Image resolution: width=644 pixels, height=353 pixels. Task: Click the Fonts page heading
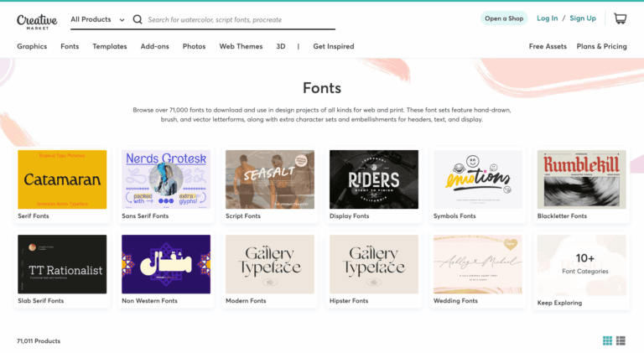click(x=322, y=88)
